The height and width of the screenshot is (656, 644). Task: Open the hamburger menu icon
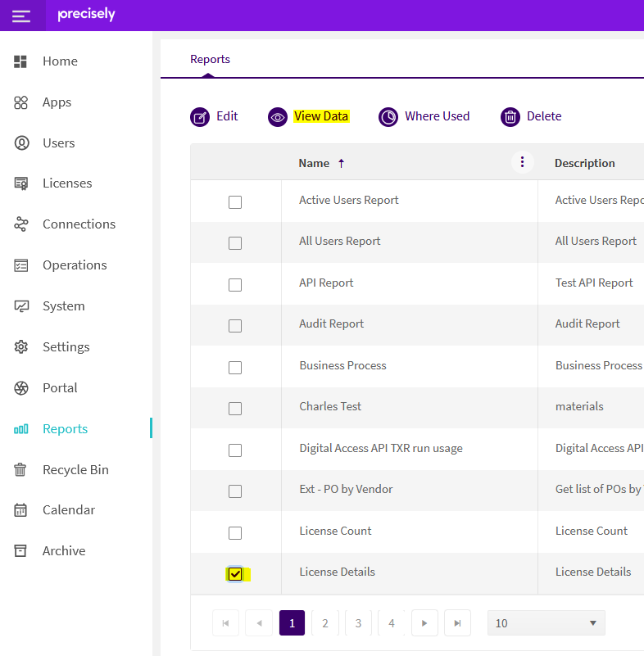point(21,16)
